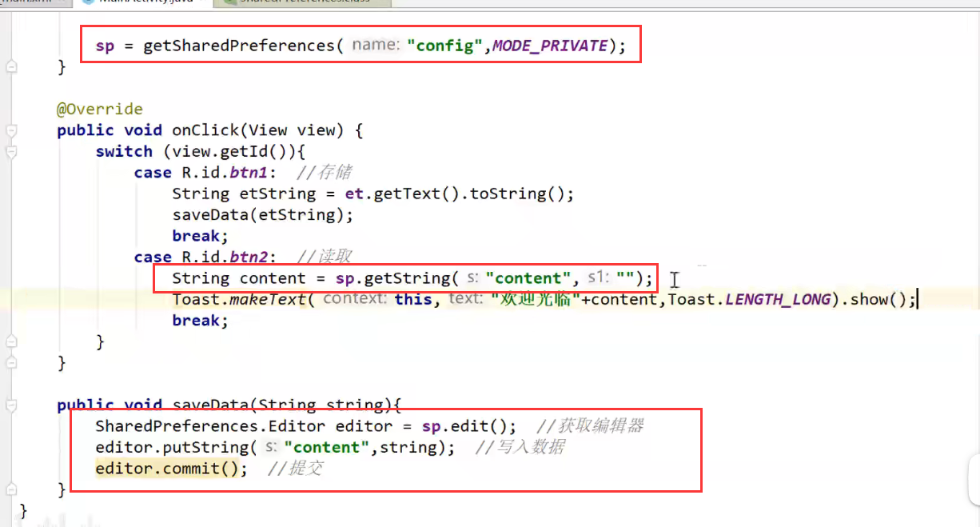This screenshot has width=980, height=527.
Task: Click the s1: parameter hint
Action: pos(598,278)
